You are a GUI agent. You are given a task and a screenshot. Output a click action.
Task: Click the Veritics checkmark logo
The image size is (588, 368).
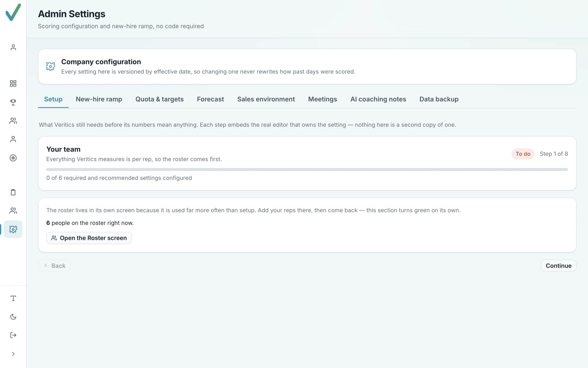click(13, 12)
